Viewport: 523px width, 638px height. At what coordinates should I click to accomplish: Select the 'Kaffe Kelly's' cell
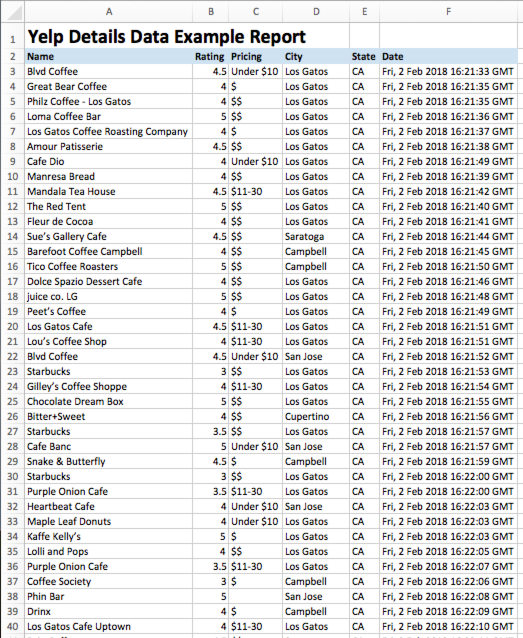[x=109, y=537]
